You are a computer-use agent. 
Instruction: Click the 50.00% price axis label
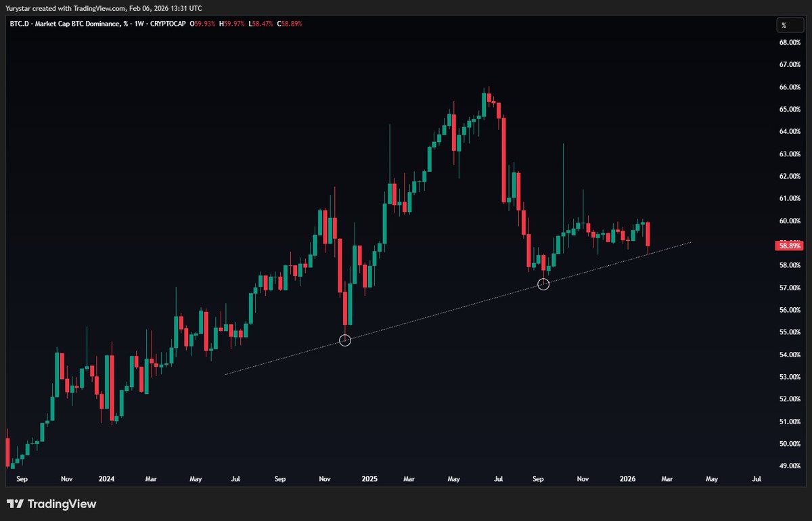(x=790, y=444)
